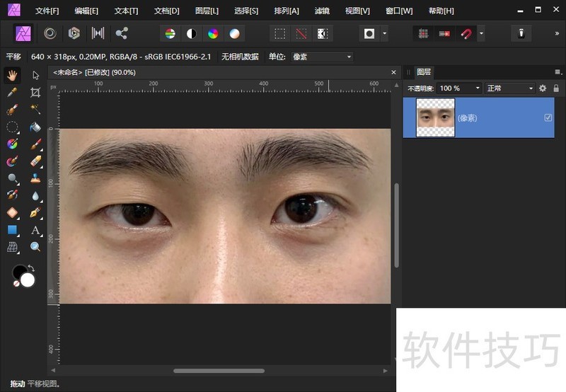Open the 编辑[E] menu
This screenshot has width=566, height=392.
86,11
